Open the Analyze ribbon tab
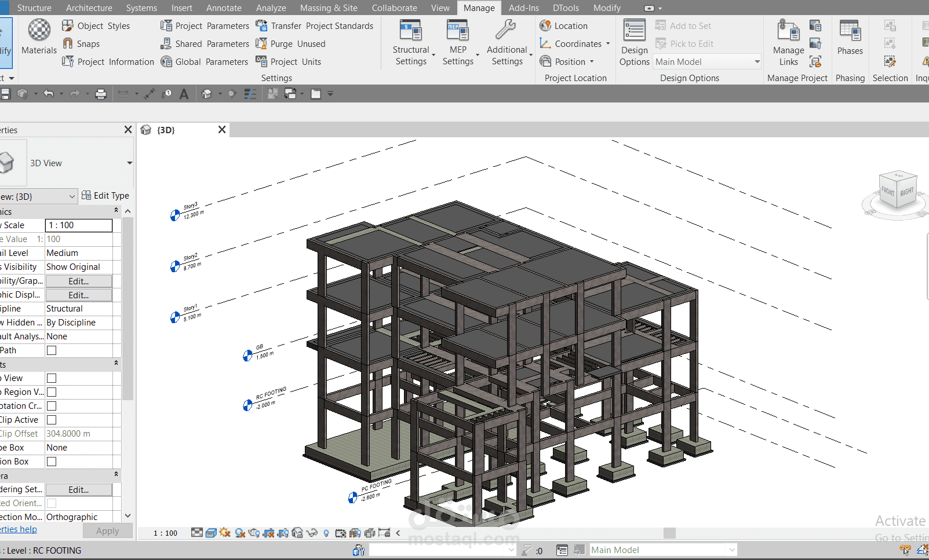This screenshot has height=560, width=929. click(x=271, y=8)
